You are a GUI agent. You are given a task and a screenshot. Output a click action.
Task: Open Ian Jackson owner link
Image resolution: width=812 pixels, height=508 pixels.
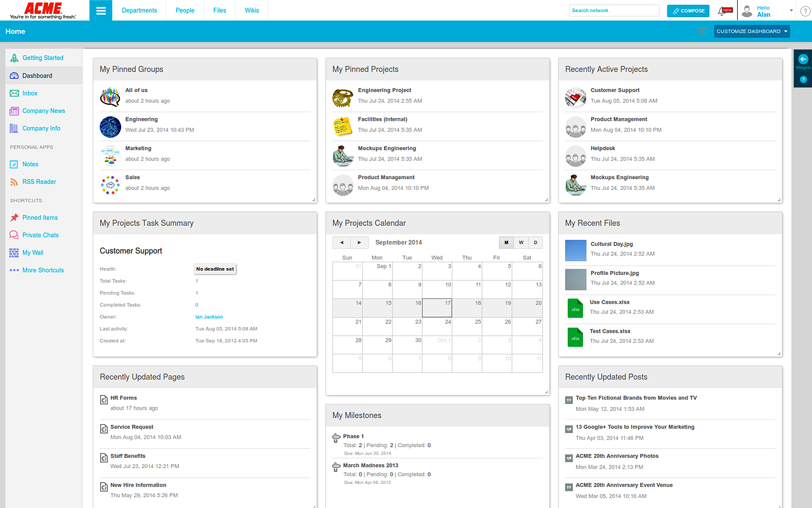209,317
